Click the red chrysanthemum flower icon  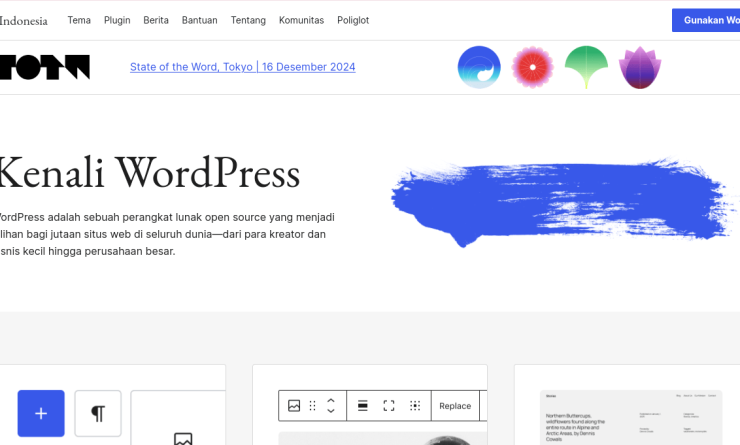click(532, 67)
